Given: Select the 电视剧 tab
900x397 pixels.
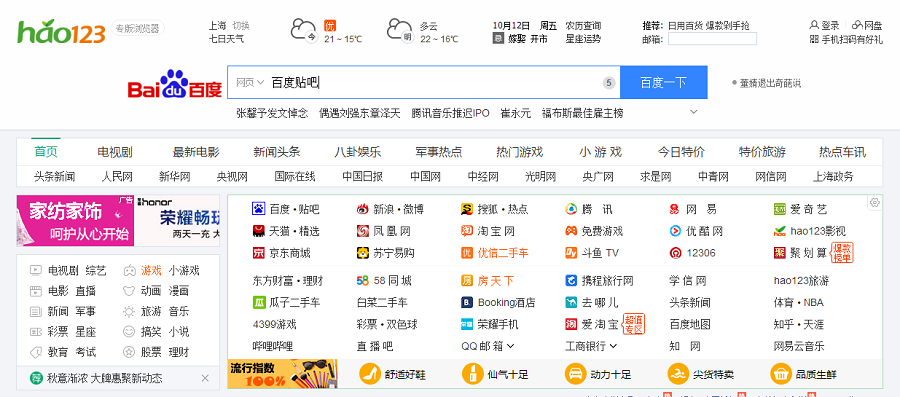Looking at the screenshot, I should pos(115,152).
